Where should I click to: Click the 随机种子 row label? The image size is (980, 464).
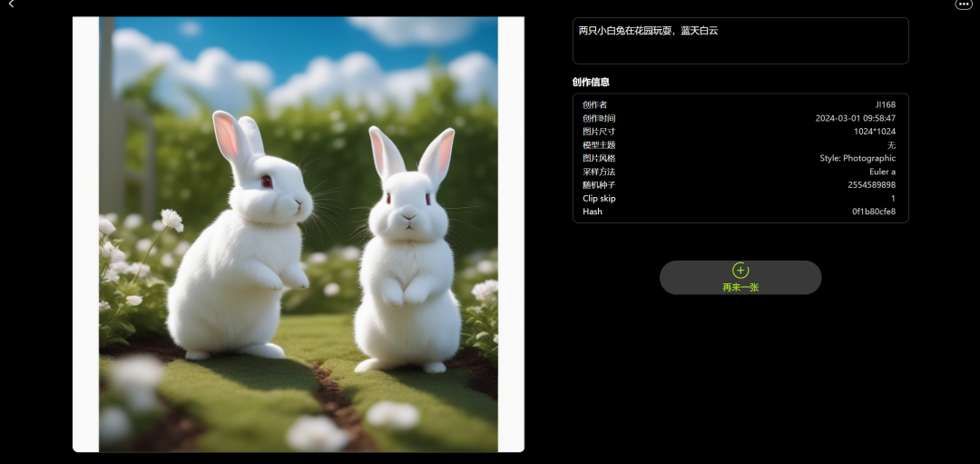pos(599,185)
